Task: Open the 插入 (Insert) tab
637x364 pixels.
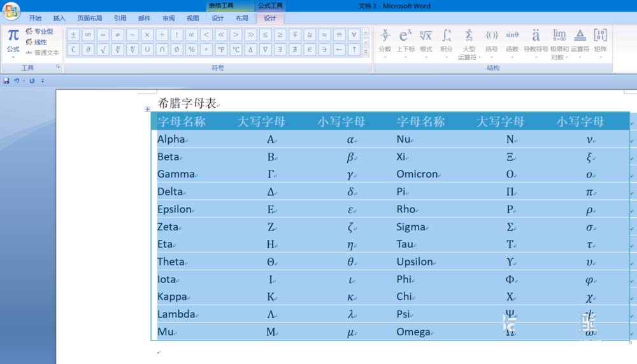Action: (x=59, y=18)
